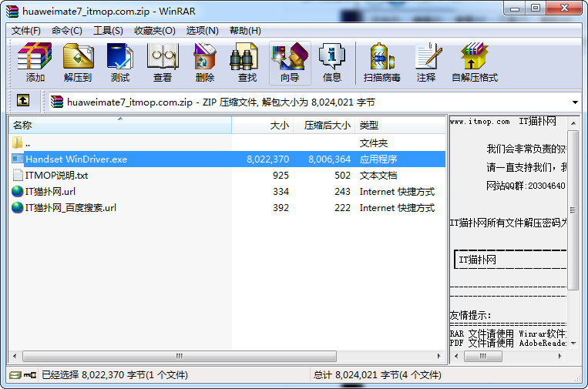Viewport: 588px width, 389px height.
Task: Click the WinRAR title bar app icon
Action: [x=12, y=12]
